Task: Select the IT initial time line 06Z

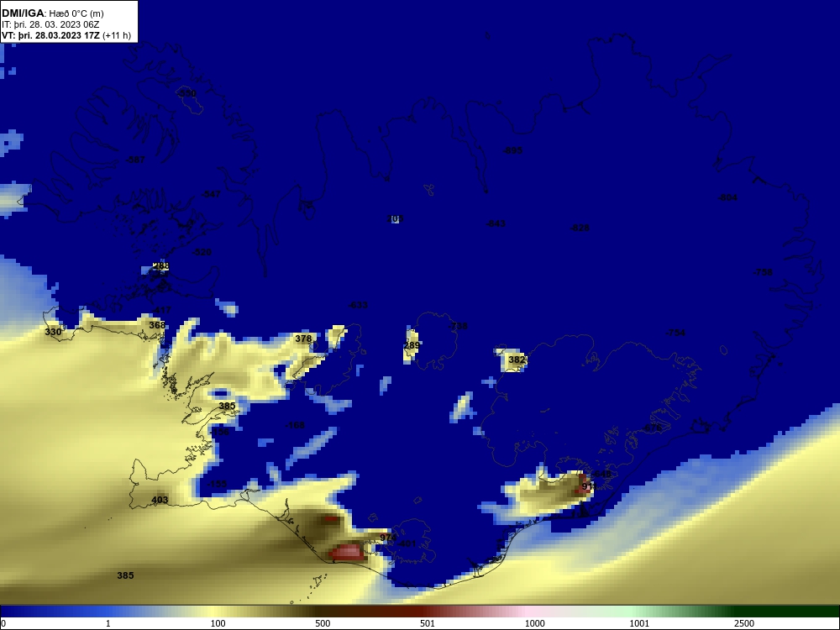Action: coord(50,24)
